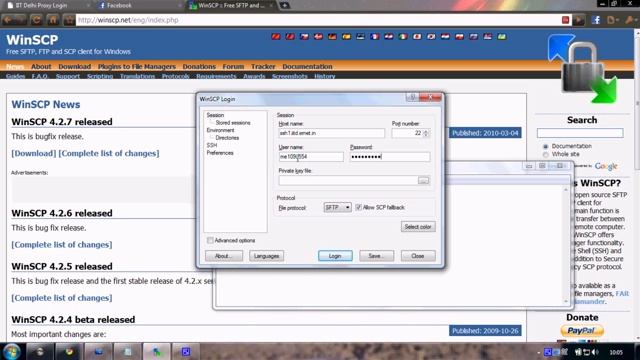Reload the WinSCP page
The width and height of the screenshot is (640, 360).
(x=36, y=20)
